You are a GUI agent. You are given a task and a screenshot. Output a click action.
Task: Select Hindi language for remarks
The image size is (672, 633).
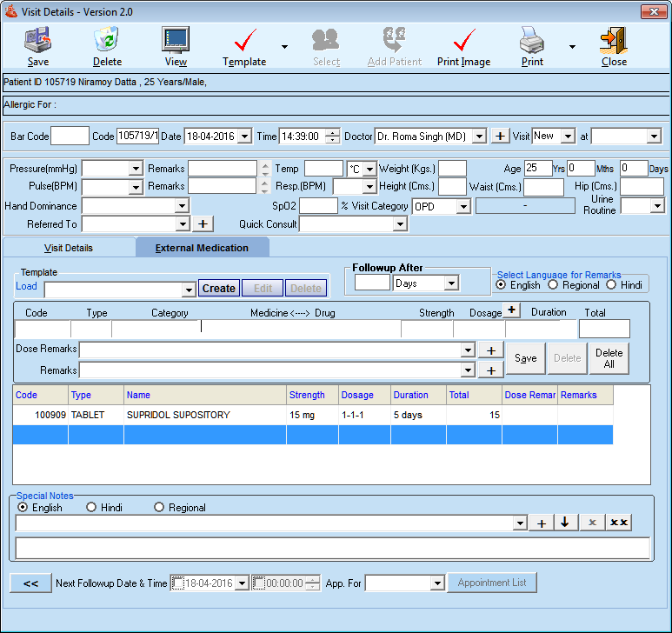[611, 285]
